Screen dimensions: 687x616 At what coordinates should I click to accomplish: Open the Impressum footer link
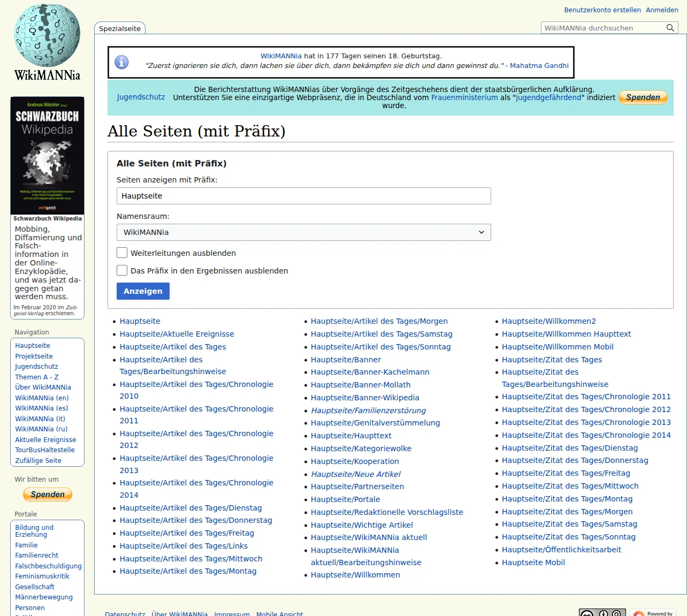232,613
